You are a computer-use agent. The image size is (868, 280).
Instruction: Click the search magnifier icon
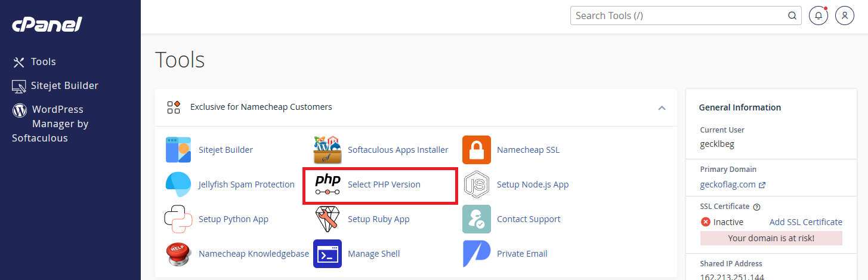(792, 16)
